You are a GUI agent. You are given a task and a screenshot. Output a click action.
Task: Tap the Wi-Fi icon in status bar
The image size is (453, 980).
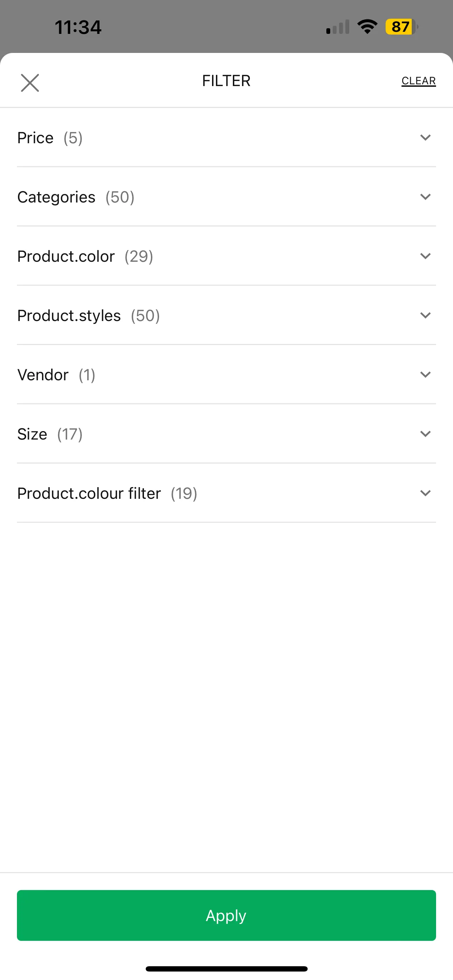tap(367, 26)
